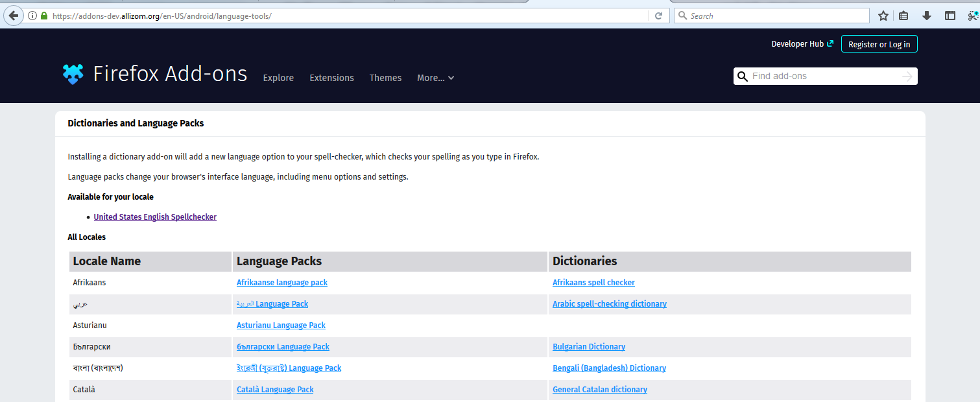The image size is (980, 402).
Task: Open български Language Pack link
Action: coord(283,347)
